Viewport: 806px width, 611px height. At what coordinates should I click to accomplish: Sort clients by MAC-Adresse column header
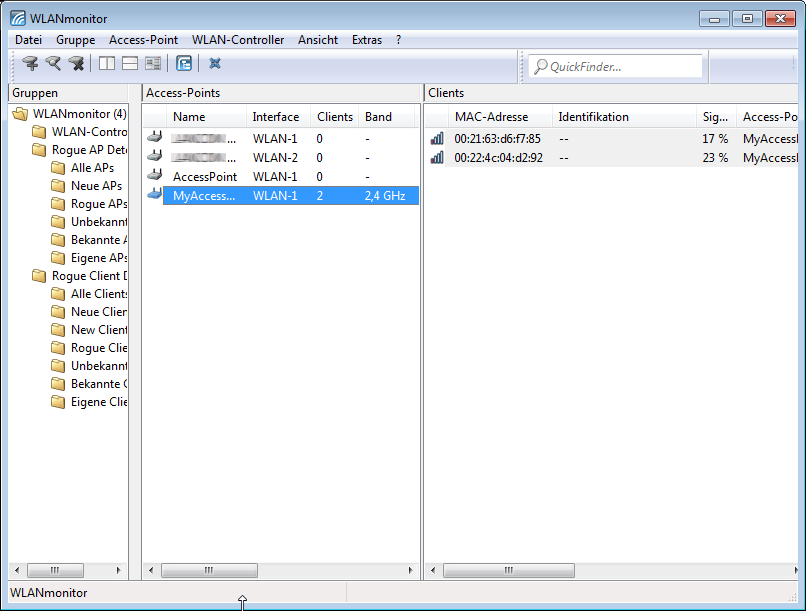[x=491, y=117]
